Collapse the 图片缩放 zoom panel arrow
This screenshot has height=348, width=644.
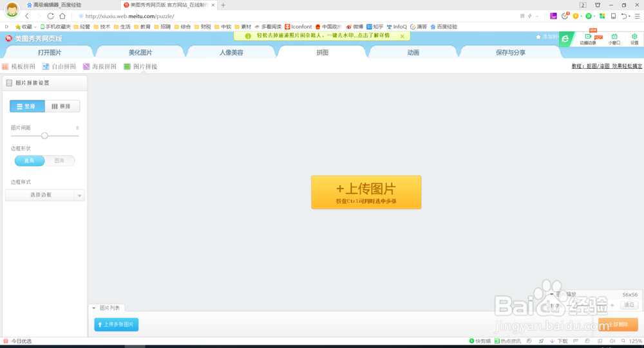tap(552, 294)
